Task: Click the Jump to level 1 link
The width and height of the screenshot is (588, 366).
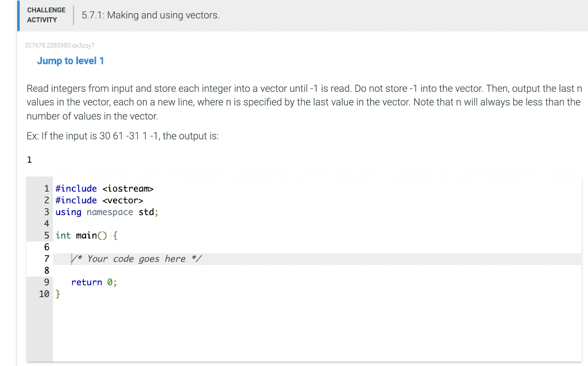Action: click(x=70, y=61)
